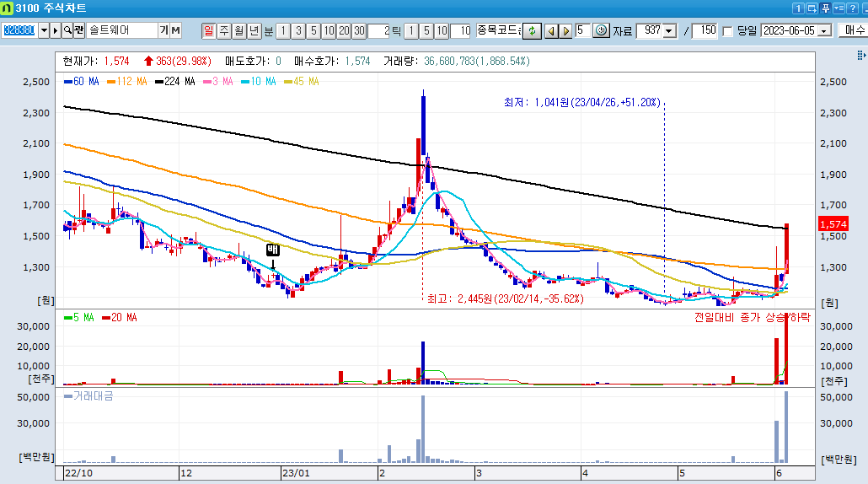Click the round clock timer icon
The height and width of the screenshot is (484, 868).
tap(601, 30)
